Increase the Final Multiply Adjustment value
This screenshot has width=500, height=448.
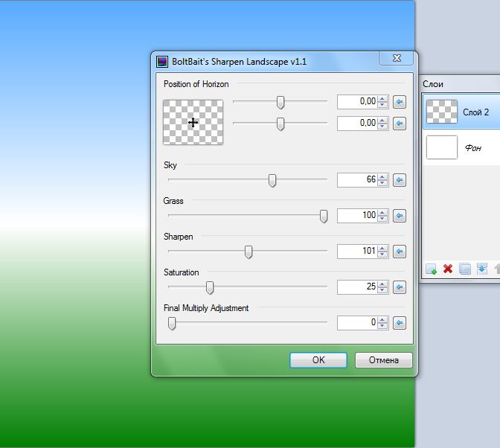click(382, 320)
